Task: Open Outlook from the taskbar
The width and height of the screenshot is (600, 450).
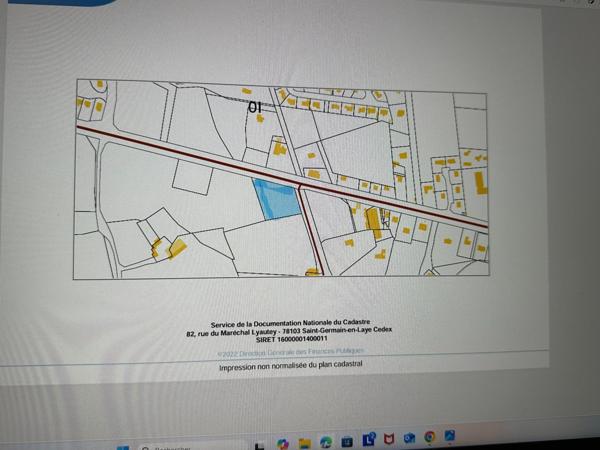Action: tap(409, 439)
